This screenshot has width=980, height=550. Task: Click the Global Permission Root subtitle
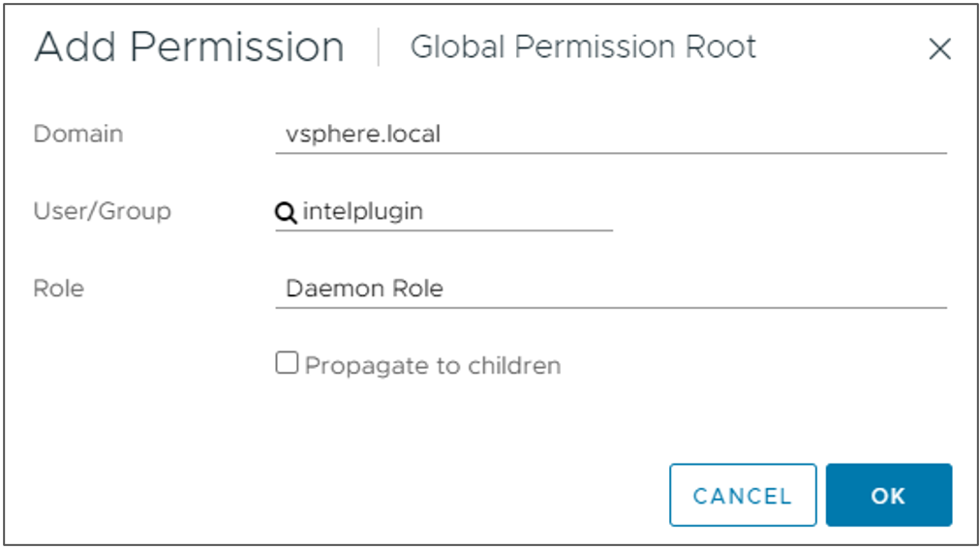pos(583,47)
